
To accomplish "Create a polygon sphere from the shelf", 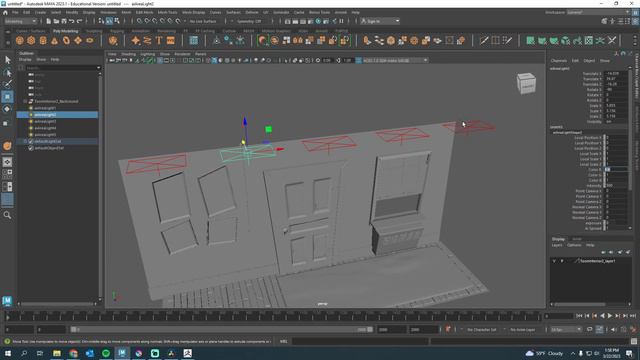I will coord(20,40).
